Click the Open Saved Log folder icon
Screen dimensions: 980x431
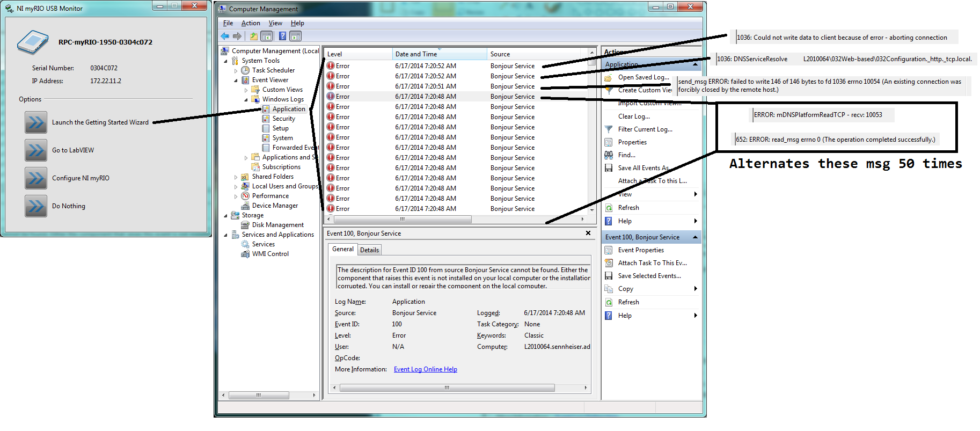(609, 77)
